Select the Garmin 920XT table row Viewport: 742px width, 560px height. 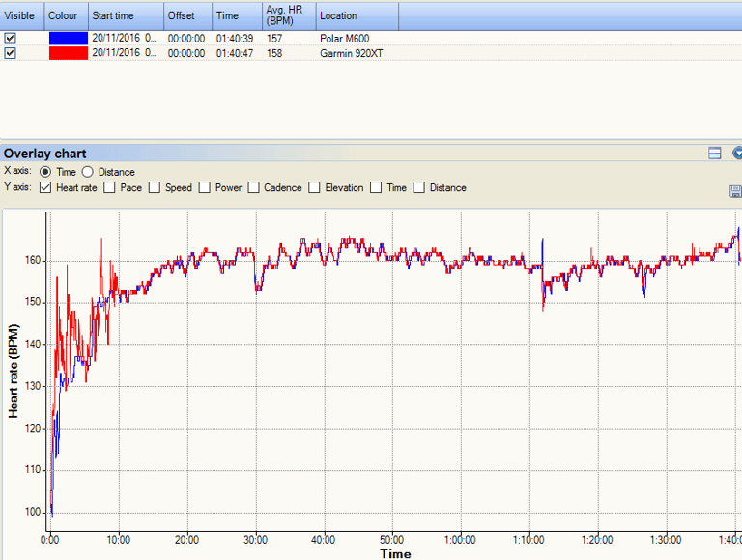click(371, 53)
